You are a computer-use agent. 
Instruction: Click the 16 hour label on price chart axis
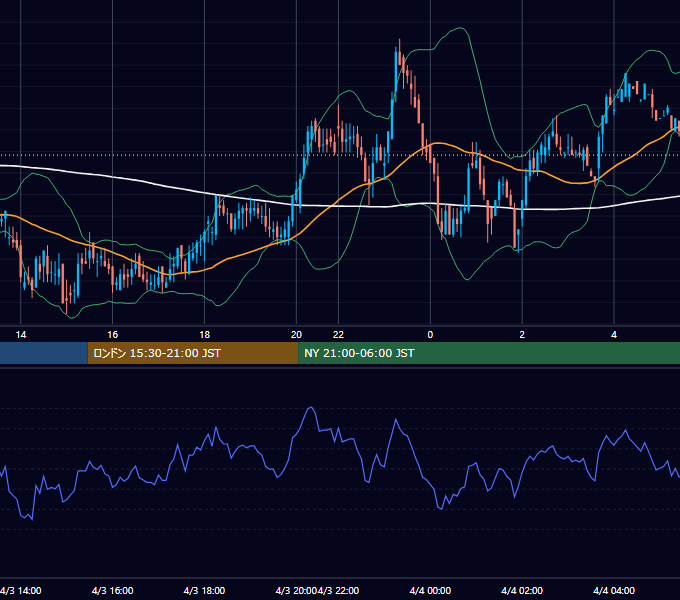click(x=113, y=335)
